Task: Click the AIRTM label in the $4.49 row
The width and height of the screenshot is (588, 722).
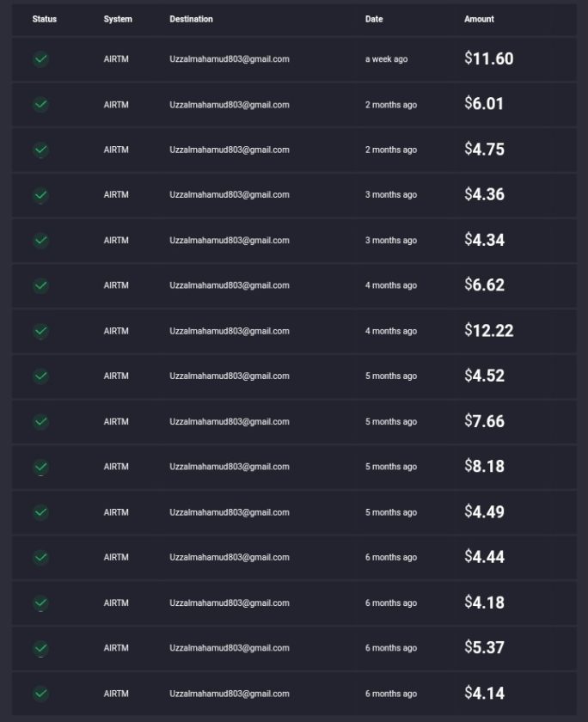Action: pyautogui.click(x=116, y=512)
